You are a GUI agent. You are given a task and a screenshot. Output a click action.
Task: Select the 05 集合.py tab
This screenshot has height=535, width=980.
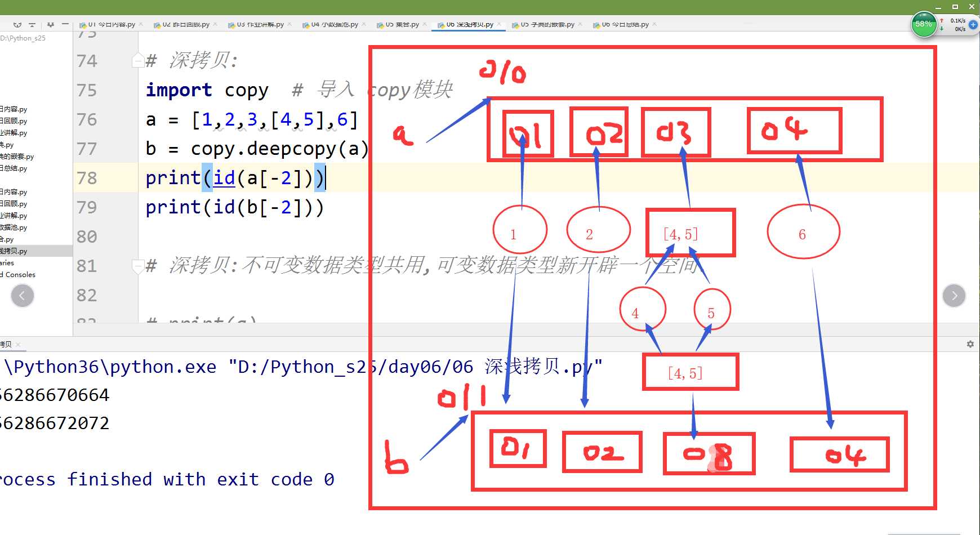coord(402,24)
